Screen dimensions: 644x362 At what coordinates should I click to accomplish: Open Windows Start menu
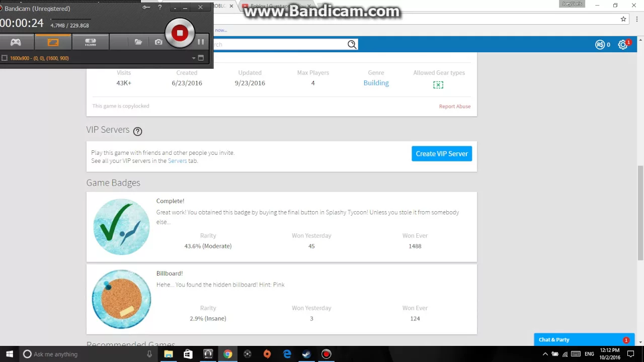coord(9,354)
